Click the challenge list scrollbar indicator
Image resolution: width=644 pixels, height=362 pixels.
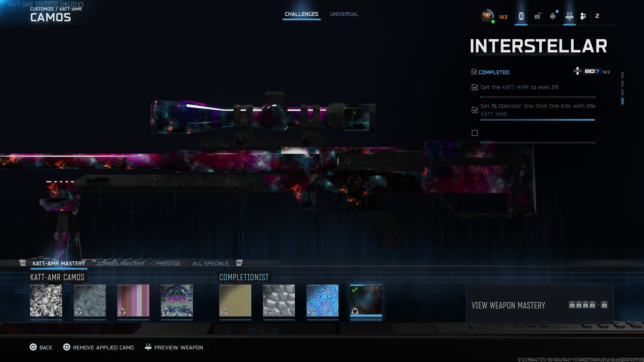coord(622,101)
